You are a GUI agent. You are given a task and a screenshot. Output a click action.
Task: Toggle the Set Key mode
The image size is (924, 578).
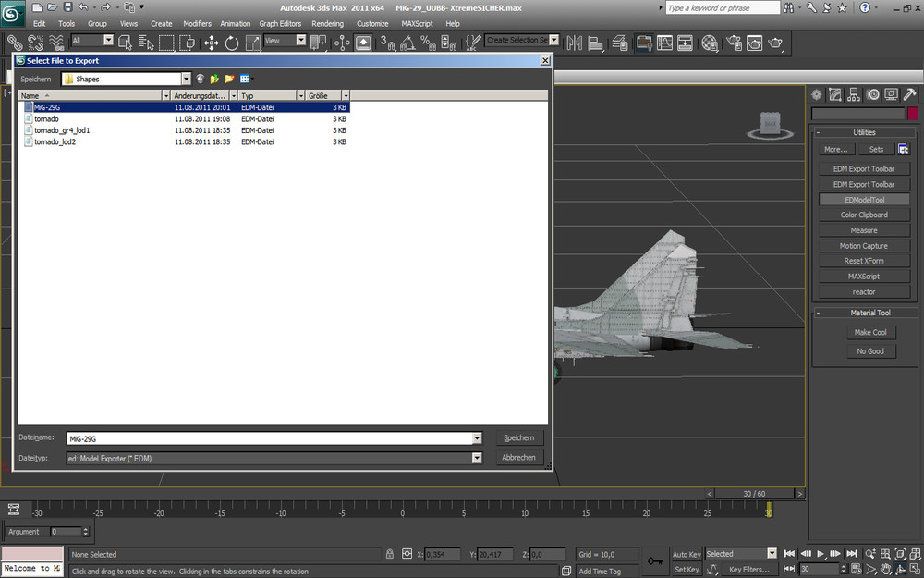pyautogui.click(x=687, y=570)
